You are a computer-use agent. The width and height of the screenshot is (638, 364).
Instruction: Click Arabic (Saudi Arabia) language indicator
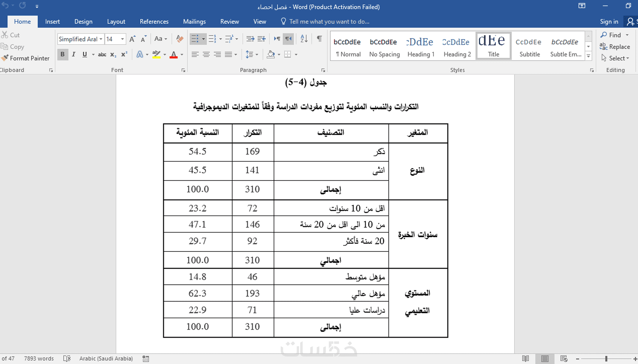tap(106, 358)
